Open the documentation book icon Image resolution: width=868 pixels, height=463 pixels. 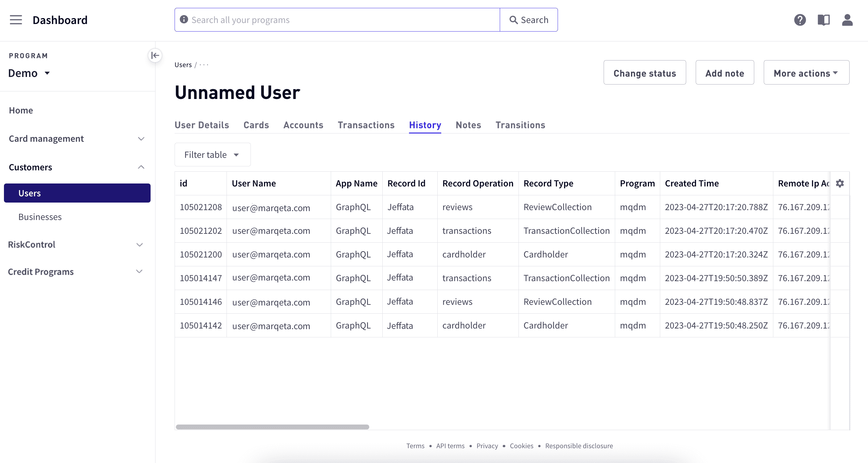824,20
